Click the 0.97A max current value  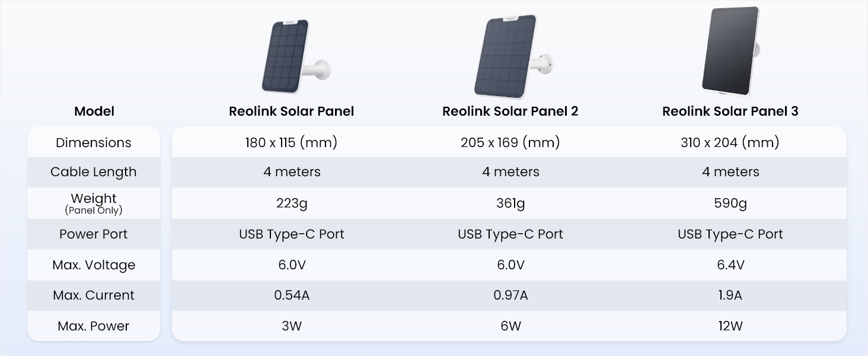(510, 295)
